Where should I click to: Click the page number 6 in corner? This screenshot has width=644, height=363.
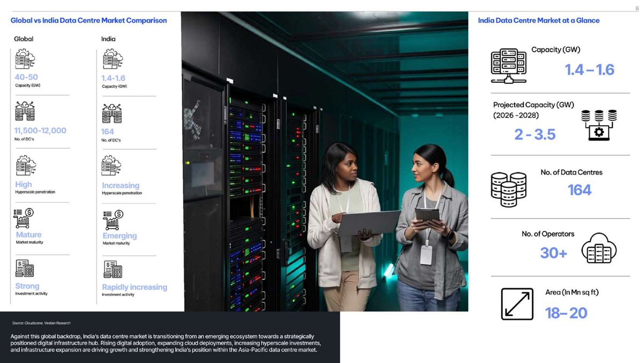pyautogui.click(x=637, y=9)
